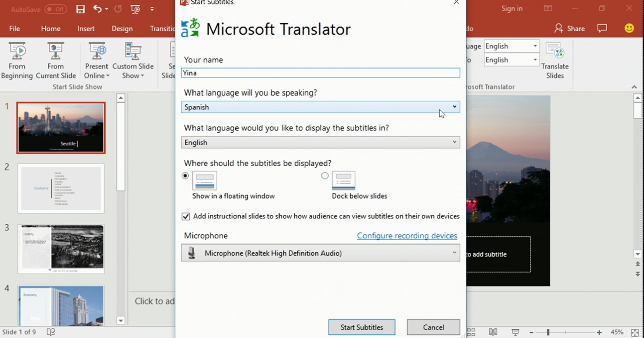The image size is (644, 338).
Task: Click the smiley feedback icon
Action: pyautogui.click(x=629, y=28)
